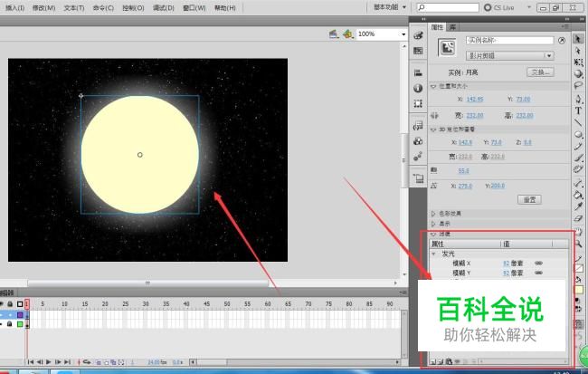Select the Pen tool
The height and width of the screenshot is (374, 588).
tap(578, 99)
